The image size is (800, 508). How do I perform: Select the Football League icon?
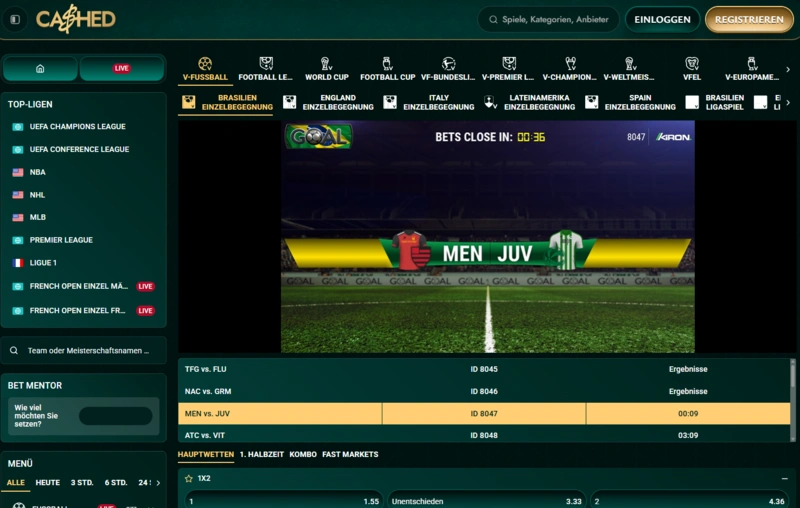(x=266, y=63)
